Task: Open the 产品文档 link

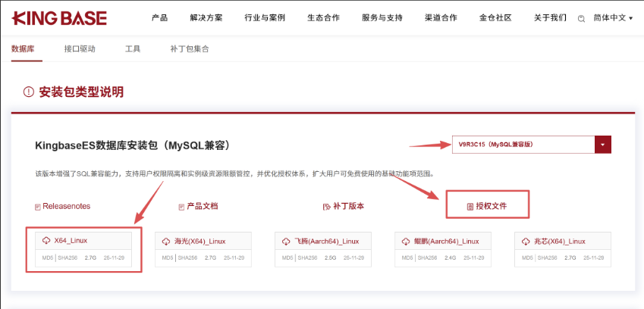Action: [203, 206]
